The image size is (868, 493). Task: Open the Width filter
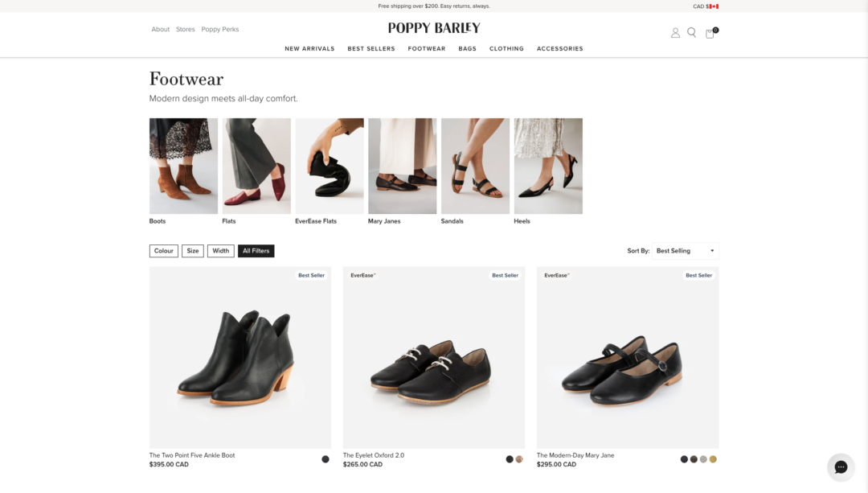coord(221,251)
